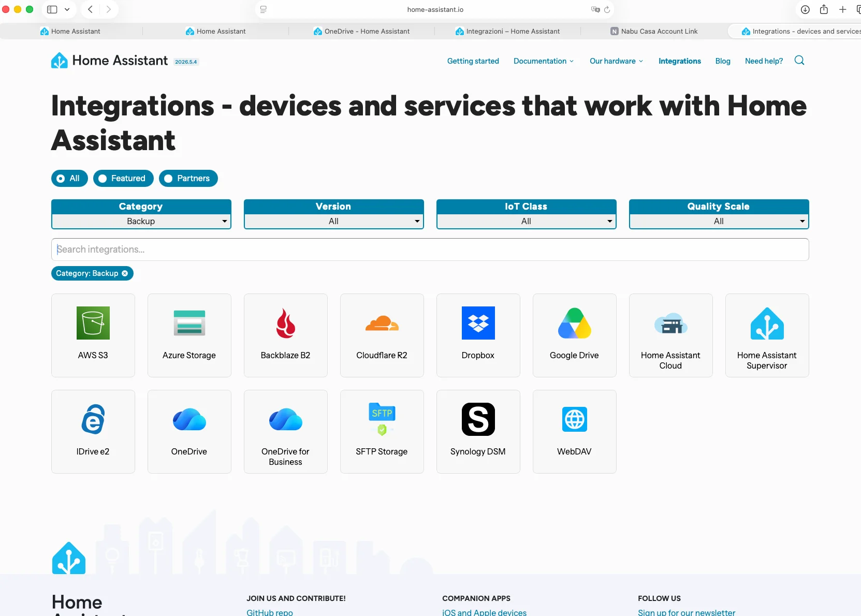Expand the Documentation menu
This screenshot has width=861, height=616.
click(544, 61)
